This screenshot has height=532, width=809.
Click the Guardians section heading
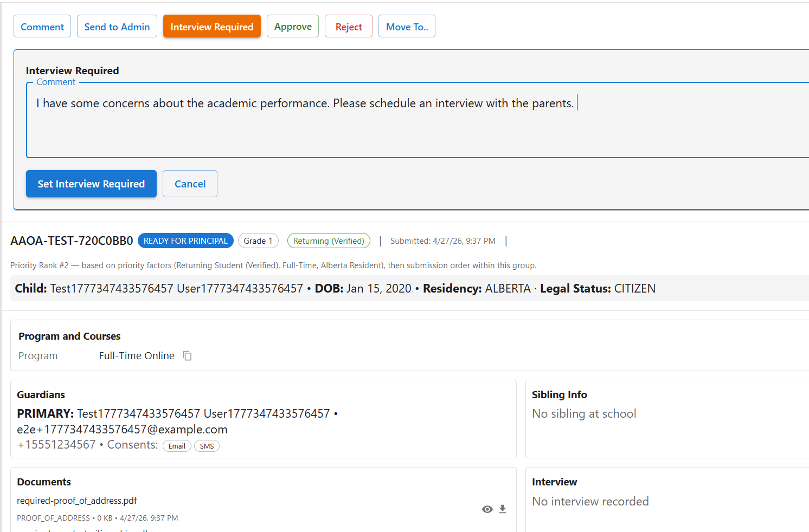(41, 394)
